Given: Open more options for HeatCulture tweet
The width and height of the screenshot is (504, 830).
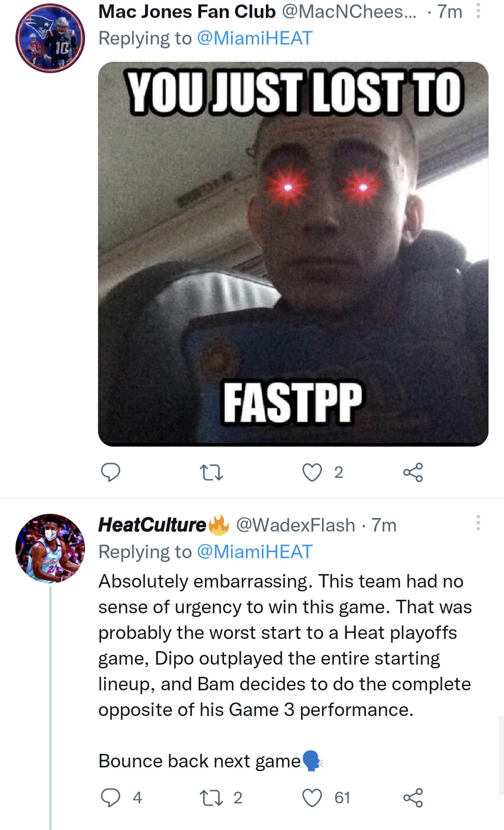Looking at the screenshot, I should (x=478, y=523).
